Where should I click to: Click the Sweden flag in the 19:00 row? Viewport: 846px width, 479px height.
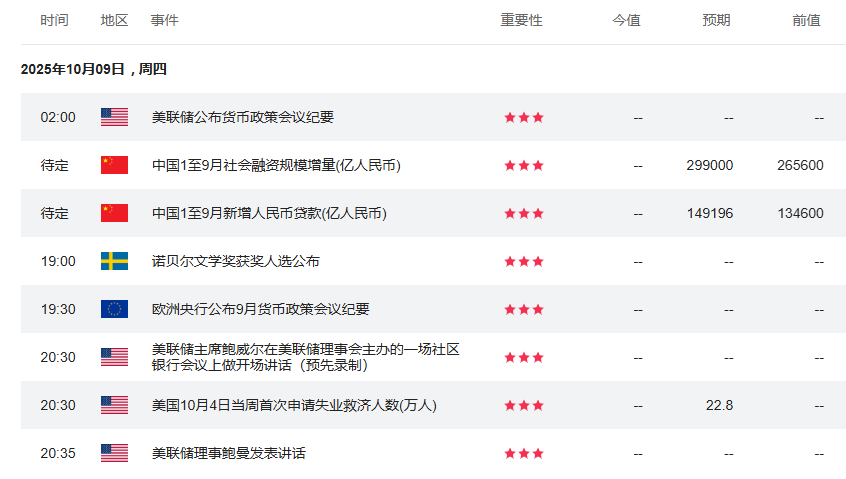click(114, 261)
